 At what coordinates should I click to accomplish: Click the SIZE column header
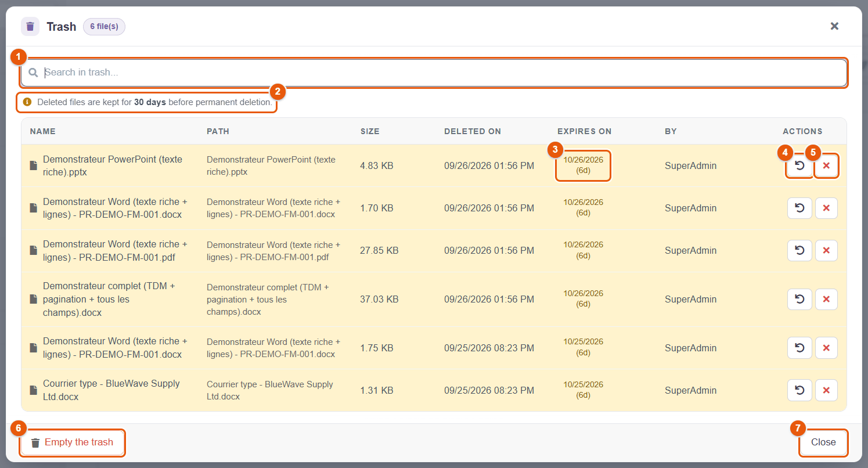pyautogui.click(x=370, y=131)
